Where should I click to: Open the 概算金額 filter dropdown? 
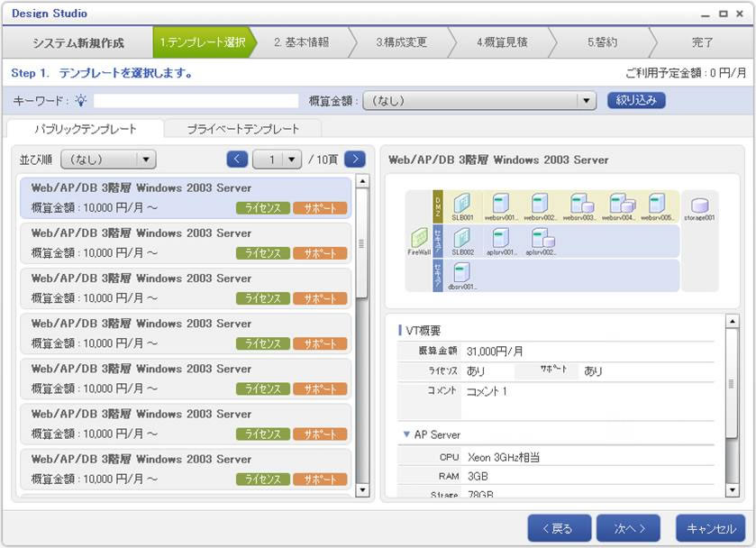[x=479, y=101]
